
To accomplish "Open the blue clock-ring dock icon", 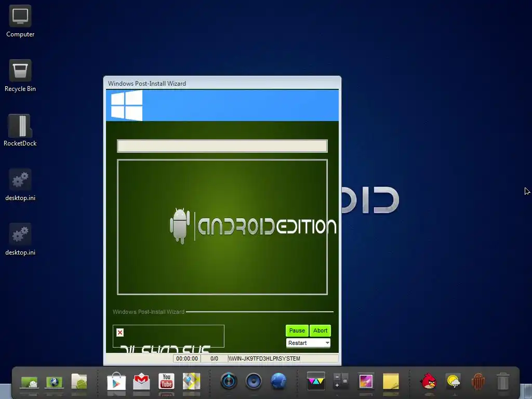I will (x=229, y=381).
